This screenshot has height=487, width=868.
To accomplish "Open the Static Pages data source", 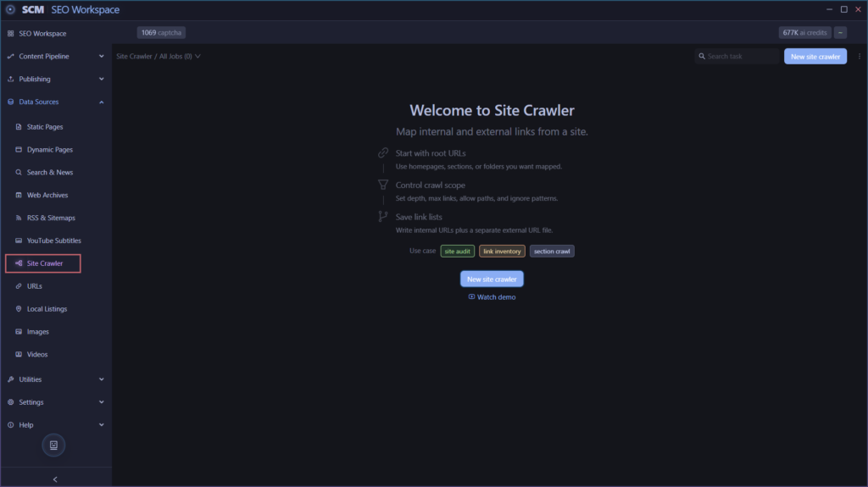I will click(44, 127).
